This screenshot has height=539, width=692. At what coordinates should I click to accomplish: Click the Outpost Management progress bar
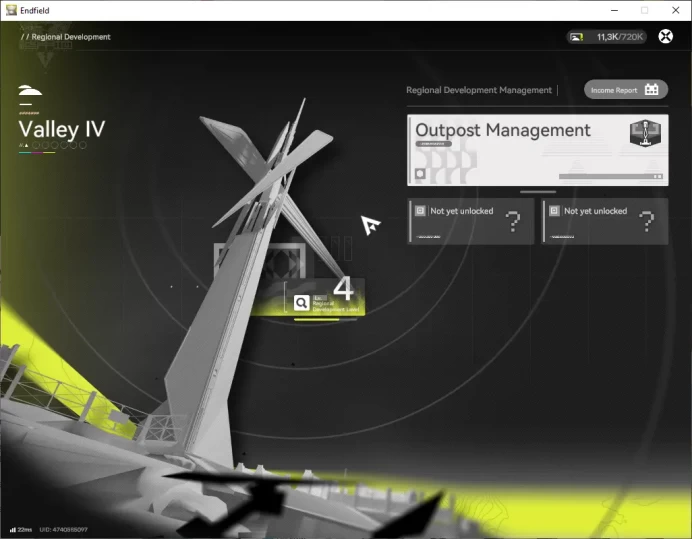pyautogui.click(x=611, y=177)
